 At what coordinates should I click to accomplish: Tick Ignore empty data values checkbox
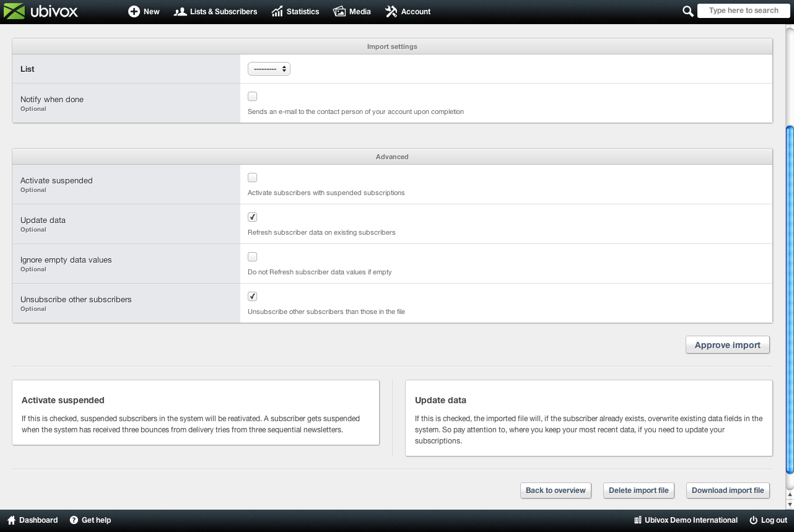252,256
